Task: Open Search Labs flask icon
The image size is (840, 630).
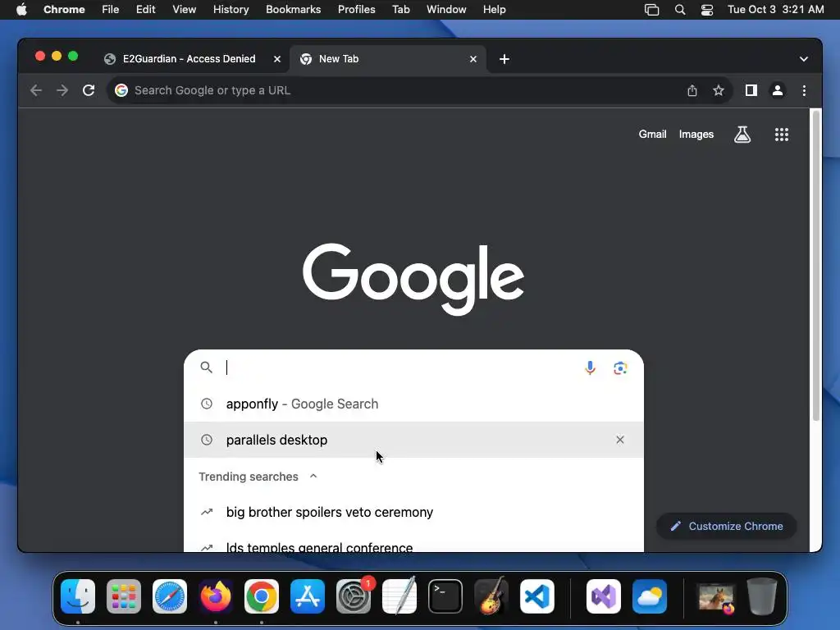Action: [742, 135]
